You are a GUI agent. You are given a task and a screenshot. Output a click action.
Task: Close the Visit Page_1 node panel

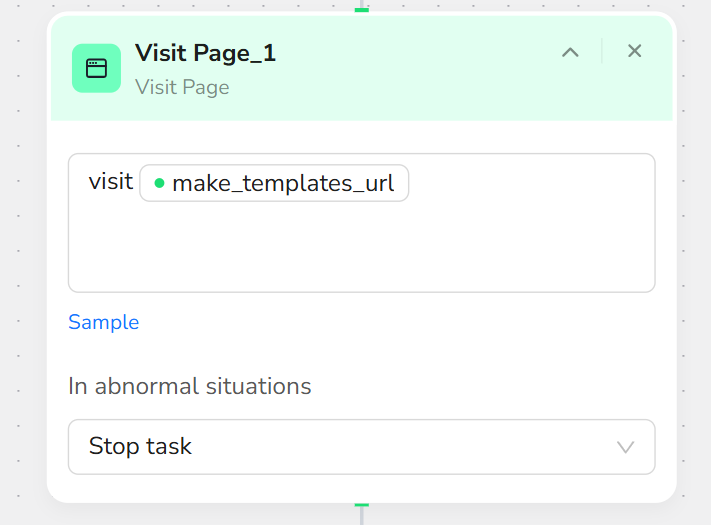(634, 51)
